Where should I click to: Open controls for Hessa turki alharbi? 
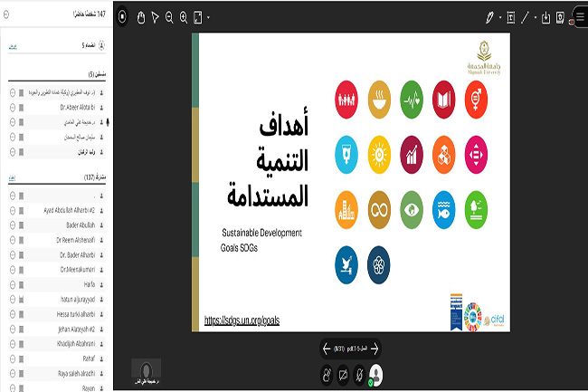click(x=13, y=314)
